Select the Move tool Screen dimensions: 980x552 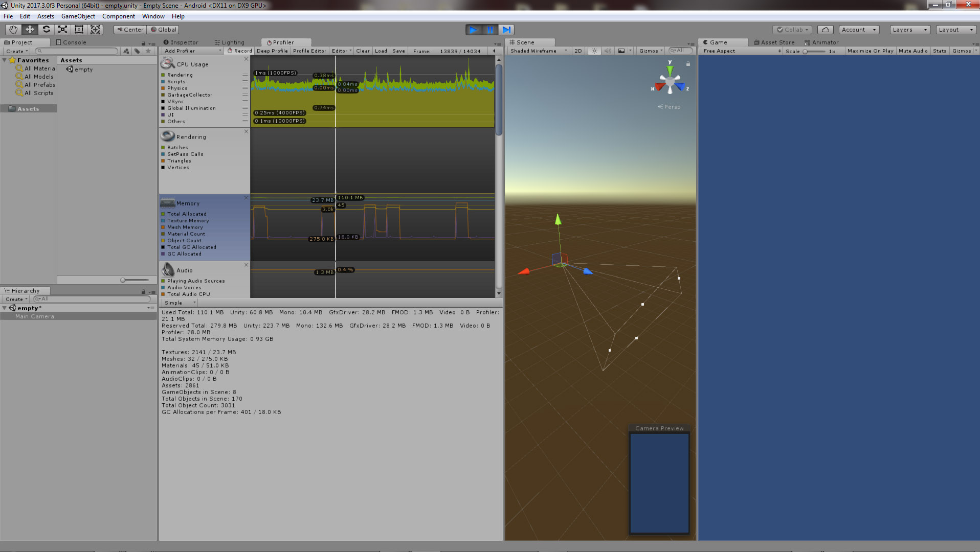click(30, 30)
